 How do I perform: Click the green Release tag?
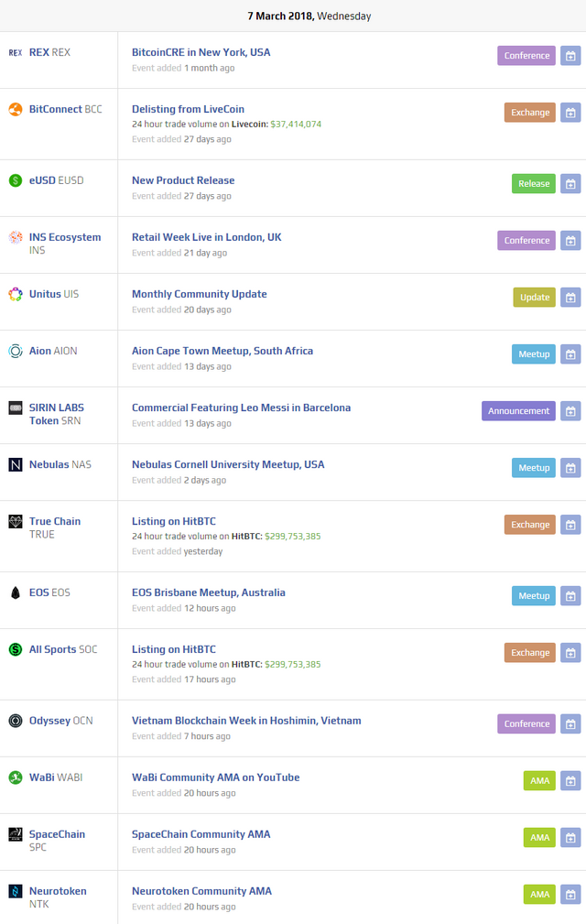534,184
